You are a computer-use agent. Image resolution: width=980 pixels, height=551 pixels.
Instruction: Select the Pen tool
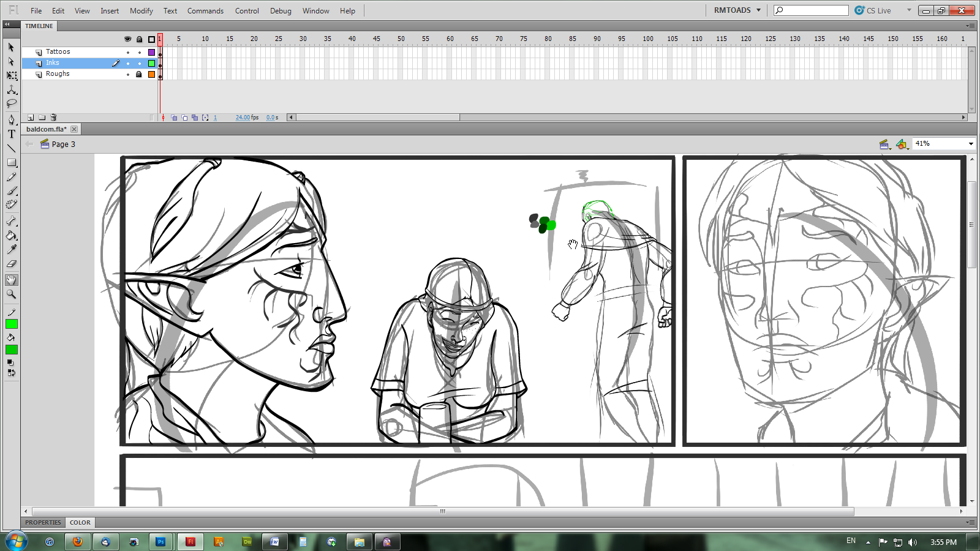pyautogui.click(x=12, y=120)
